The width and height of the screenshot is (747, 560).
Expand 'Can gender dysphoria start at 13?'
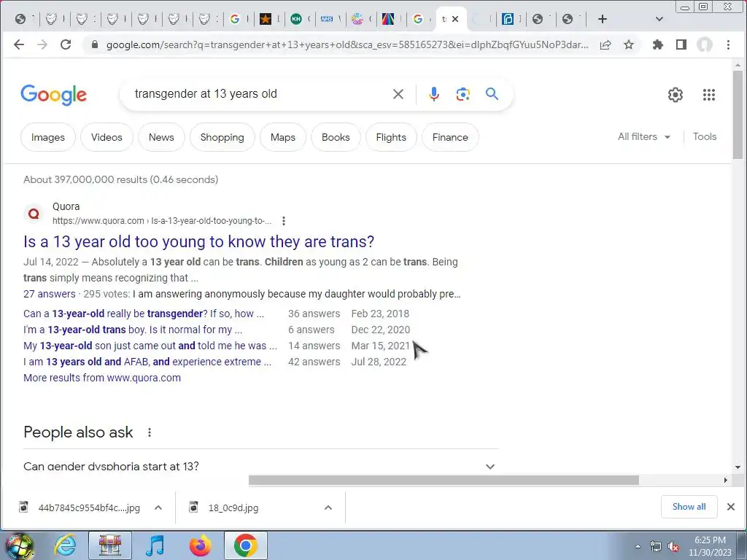coord(260,466)
